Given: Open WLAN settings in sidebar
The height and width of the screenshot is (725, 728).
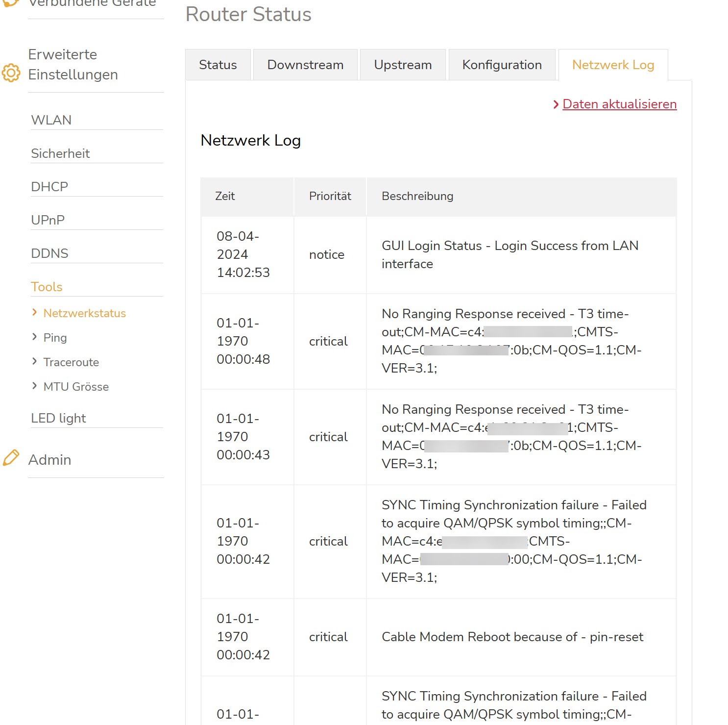Looking at the screenshot, I should [x=51, y=120].
